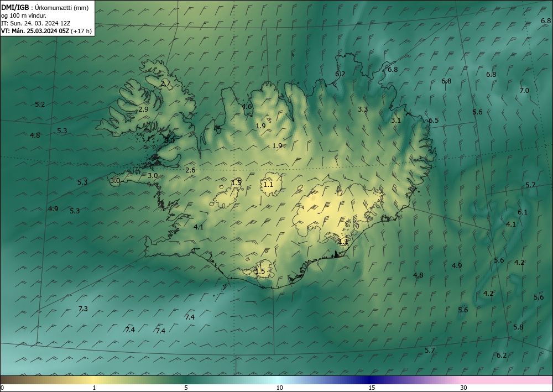Screen dimensions: 553x392
Task: Click the 'IT: Sun. 24. 03. 2024 12Z' line
Action: tap(35, 23)
